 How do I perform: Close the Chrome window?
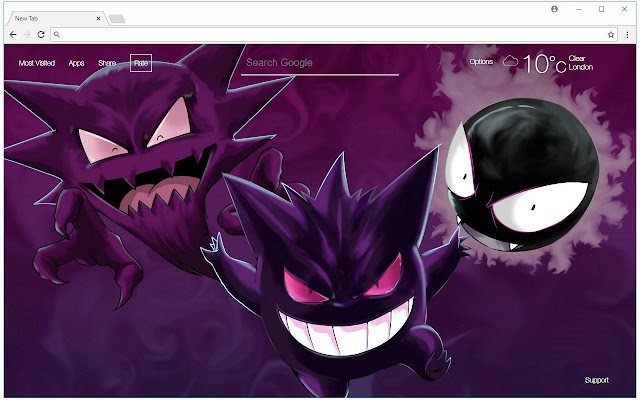[624, 9]
